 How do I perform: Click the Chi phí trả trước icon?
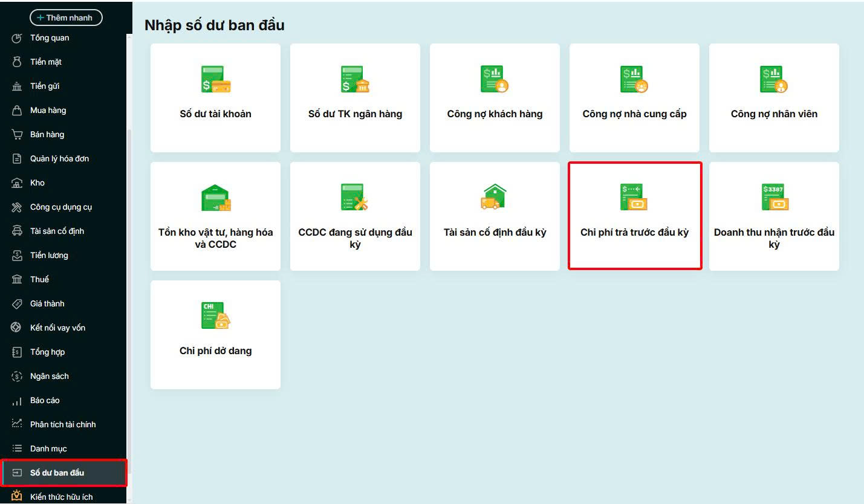click(634, 198)
